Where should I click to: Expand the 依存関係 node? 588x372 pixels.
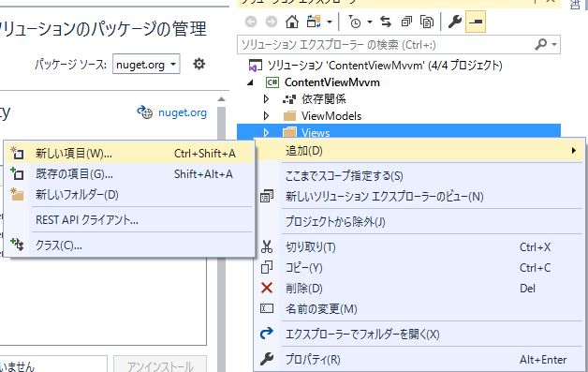tap(266, 99)
